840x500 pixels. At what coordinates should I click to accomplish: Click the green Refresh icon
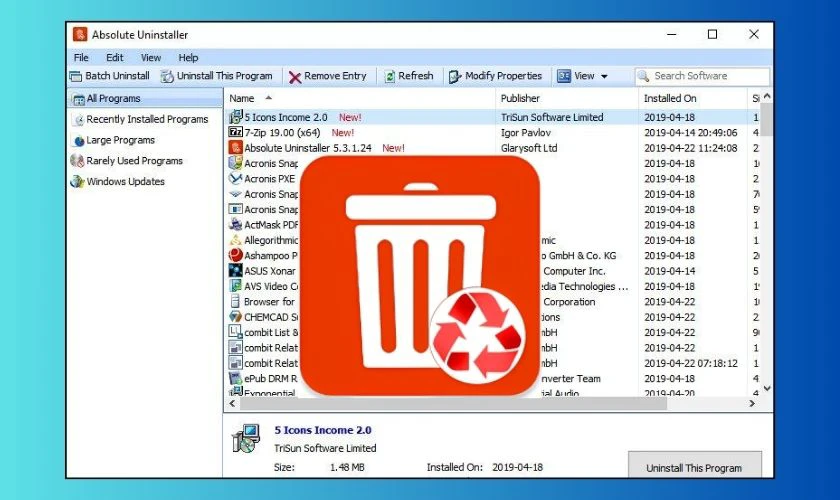[x=389, y=77]
